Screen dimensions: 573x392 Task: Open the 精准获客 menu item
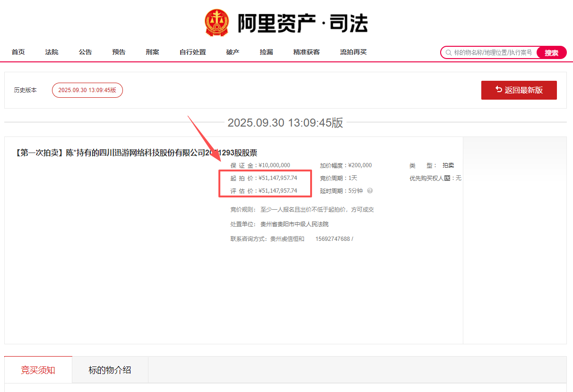[x=307, y=52]
